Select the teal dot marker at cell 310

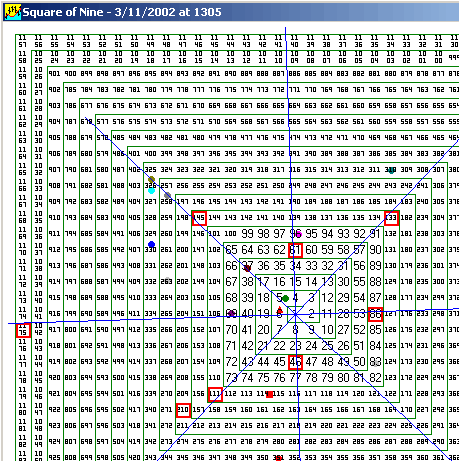coord(391,171)
